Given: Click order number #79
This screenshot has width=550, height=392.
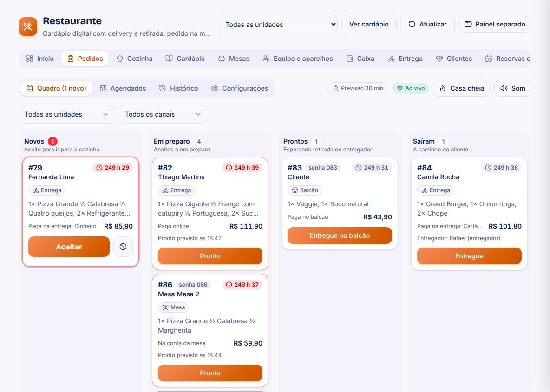Looking at the screenshot, I should click(35, 168).
